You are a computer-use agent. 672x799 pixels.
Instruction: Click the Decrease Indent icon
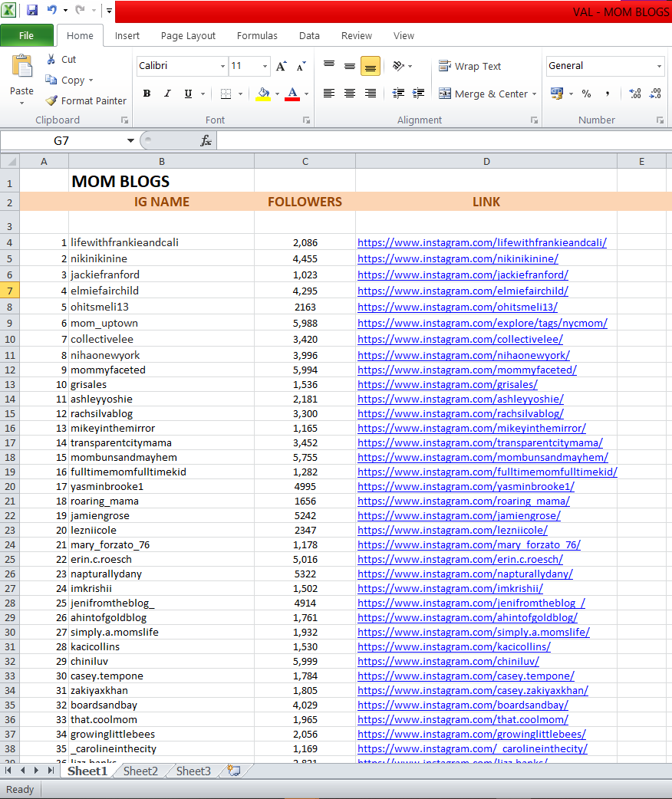coord(398,94)
